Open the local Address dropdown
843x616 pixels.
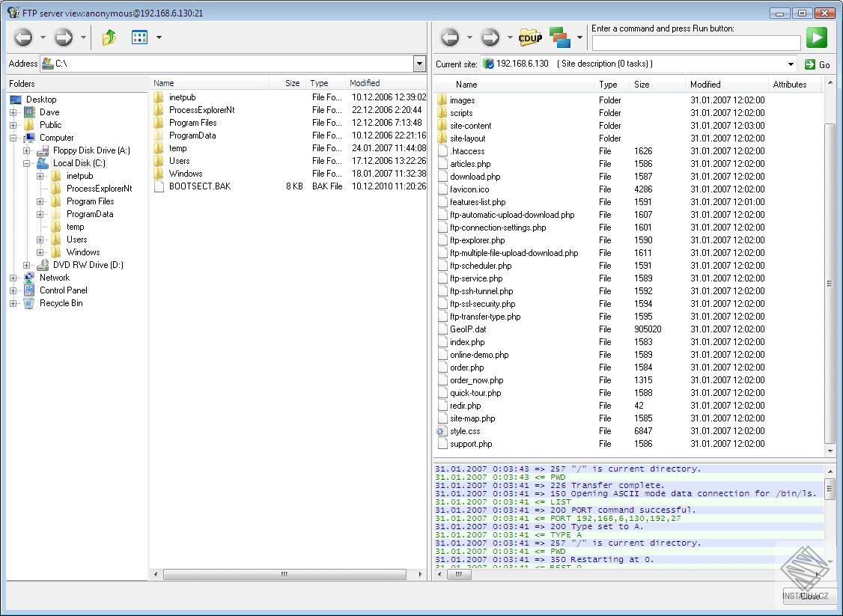[419, 64]
